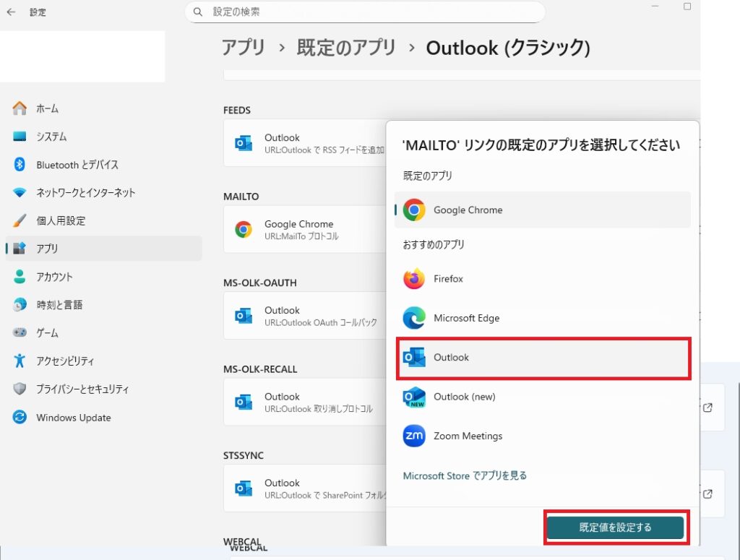Open MS-OLK-OAUTH Outlook association entry
Screen dimensions: 740x560
(x=304, y=316)
